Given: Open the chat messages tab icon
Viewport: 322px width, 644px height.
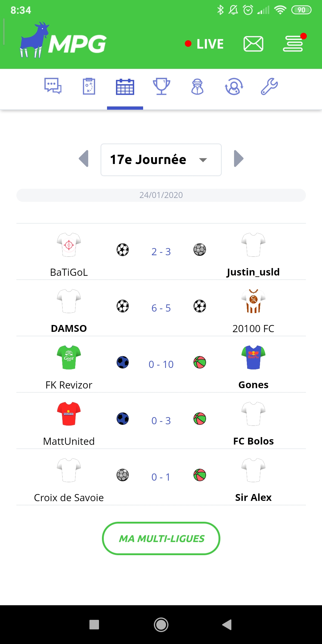Looking at the screenshot, I should coord(53,86).
